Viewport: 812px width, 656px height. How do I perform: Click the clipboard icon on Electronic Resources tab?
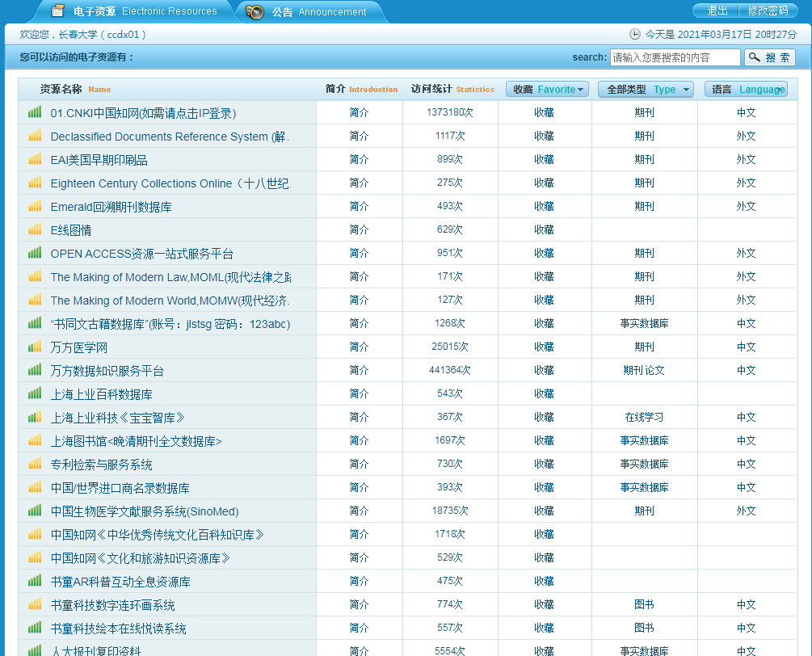[x=57, y=11]
